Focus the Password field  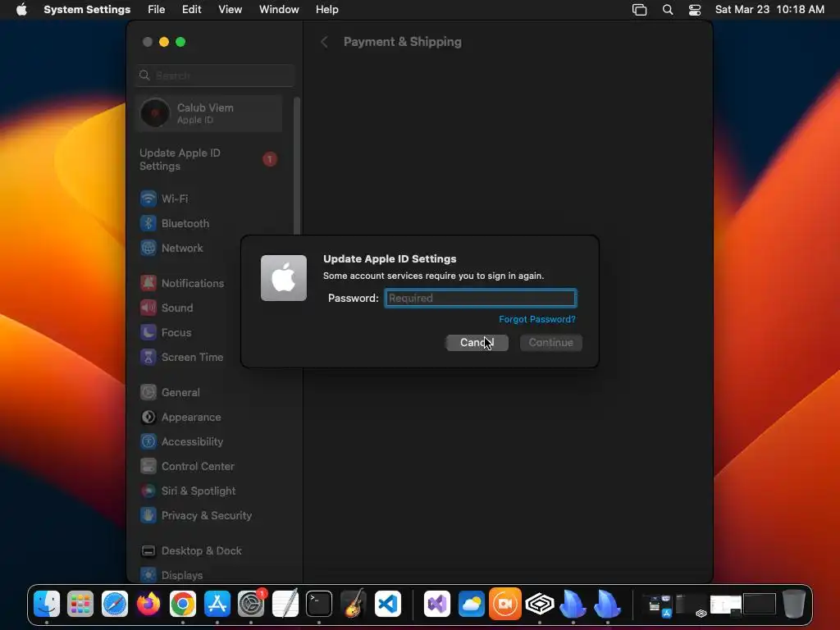(481, 298)
